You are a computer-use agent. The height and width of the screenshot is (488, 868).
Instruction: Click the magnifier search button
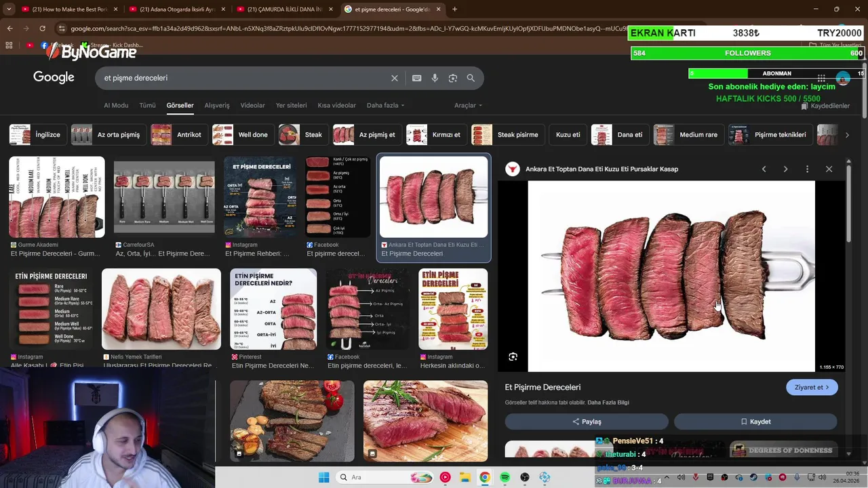[471, 78]
